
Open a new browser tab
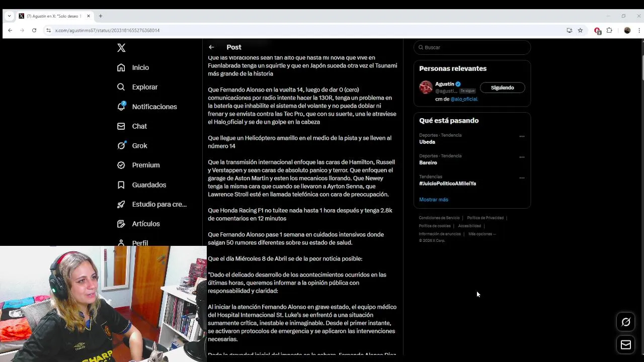click(x=101, y=16)
